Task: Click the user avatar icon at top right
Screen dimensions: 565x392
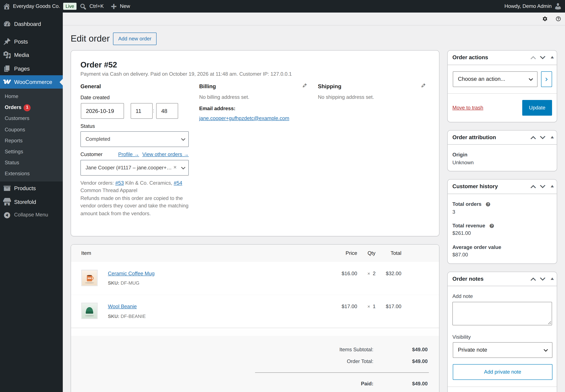Action: (558, 6)
